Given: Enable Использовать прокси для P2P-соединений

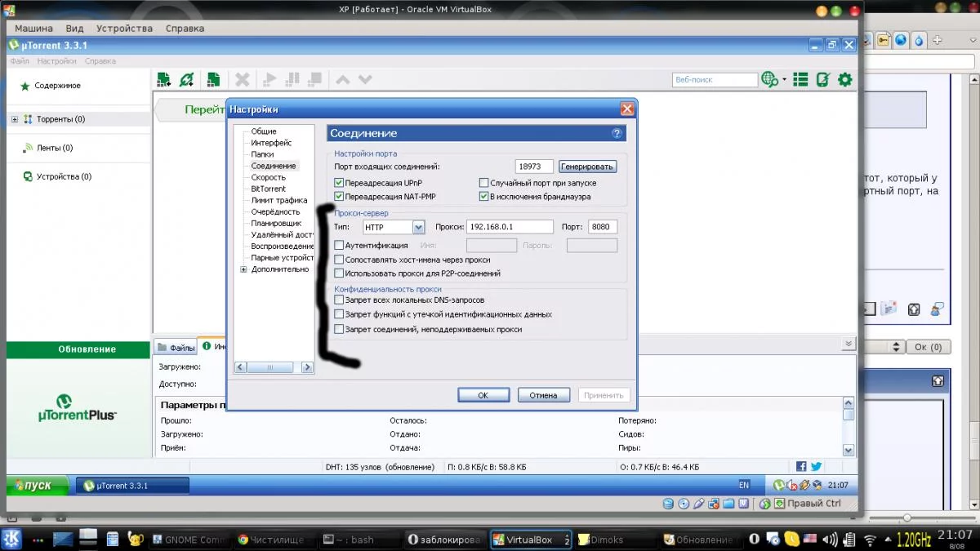Looking at the screenshot, I should [339, 273].
